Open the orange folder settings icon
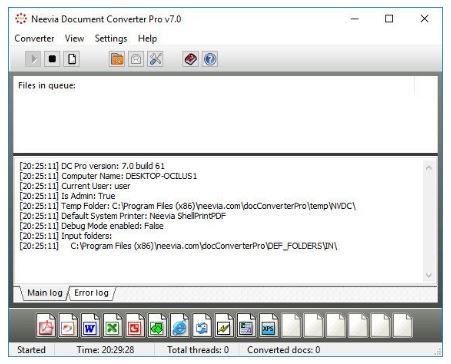The height and width of the screenshot is (364, 451). click(x=117, y=59)
